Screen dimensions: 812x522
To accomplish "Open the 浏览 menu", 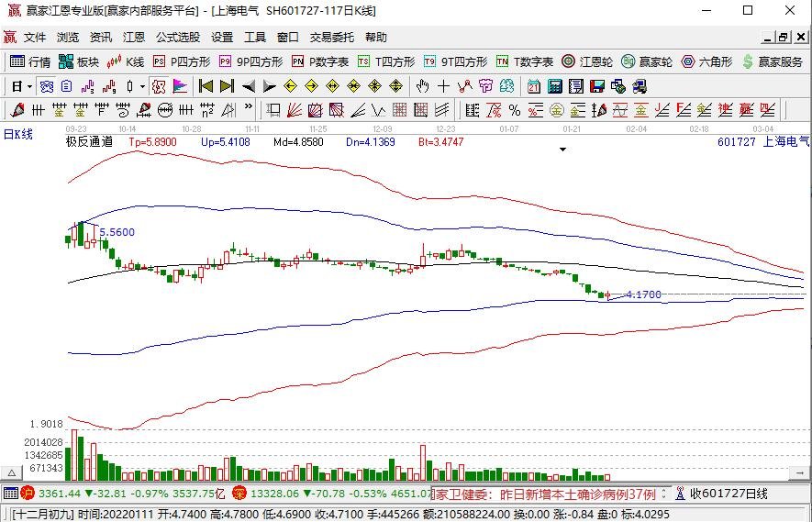I will [x=68, y=38].
